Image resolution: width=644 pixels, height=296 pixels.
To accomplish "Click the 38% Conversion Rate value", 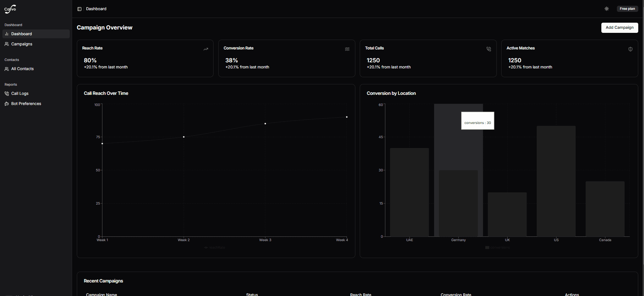I will [x=231, y=60].
